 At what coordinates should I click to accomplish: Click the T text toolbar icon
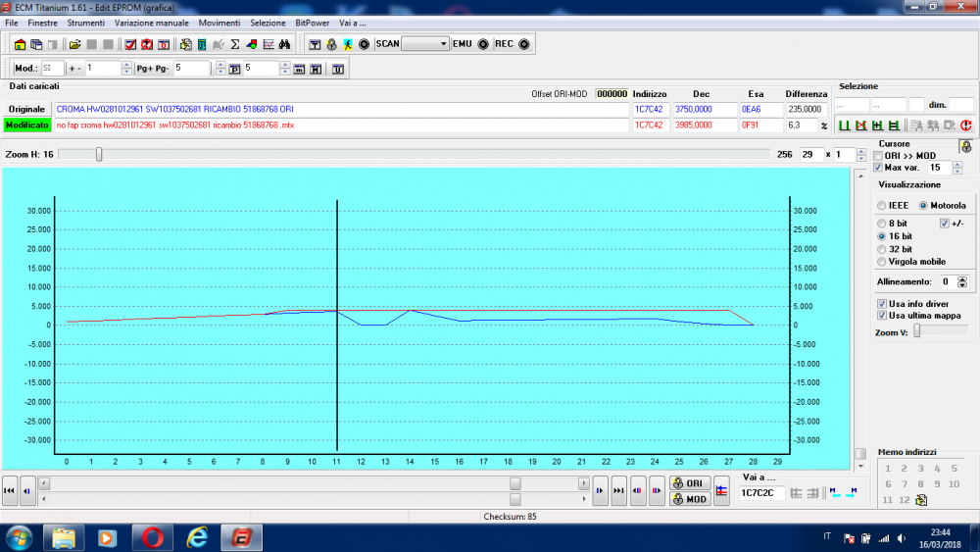[315, 44]
